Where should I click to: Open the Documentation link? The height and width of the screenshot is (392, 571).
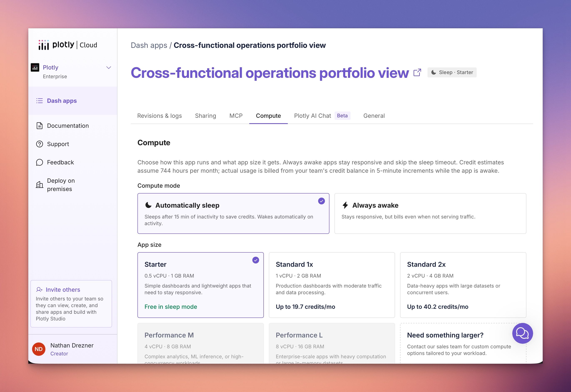pyautogui.click(x=68, y=126)
